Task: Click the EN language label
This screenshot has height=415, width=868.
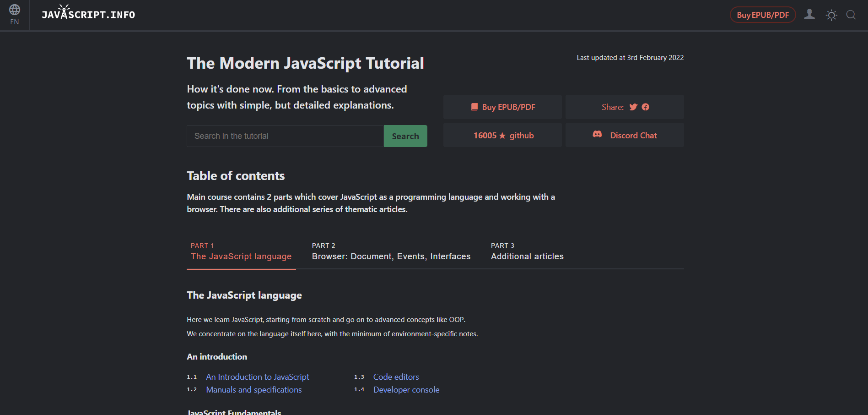Action: [x=15, y=22]
